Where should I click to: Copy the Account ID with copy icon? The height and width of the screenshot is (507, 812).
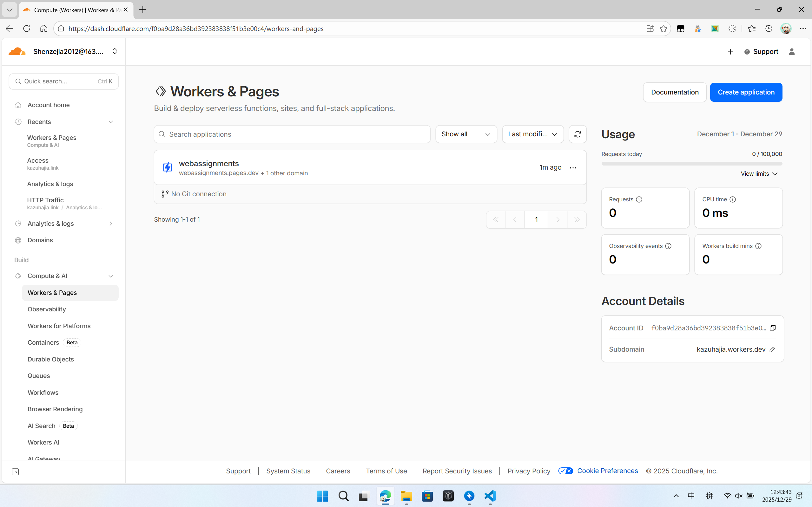(772, 328)
